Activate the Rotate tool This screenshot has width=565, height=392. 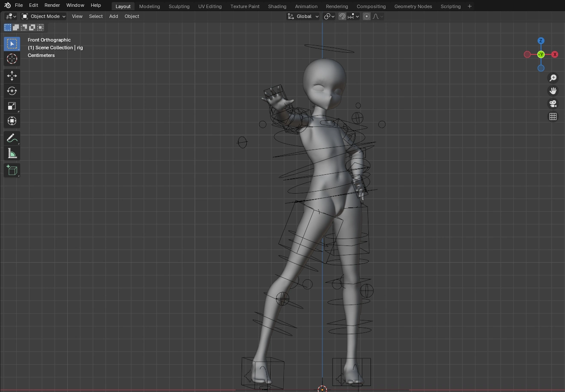pos(12,91)
